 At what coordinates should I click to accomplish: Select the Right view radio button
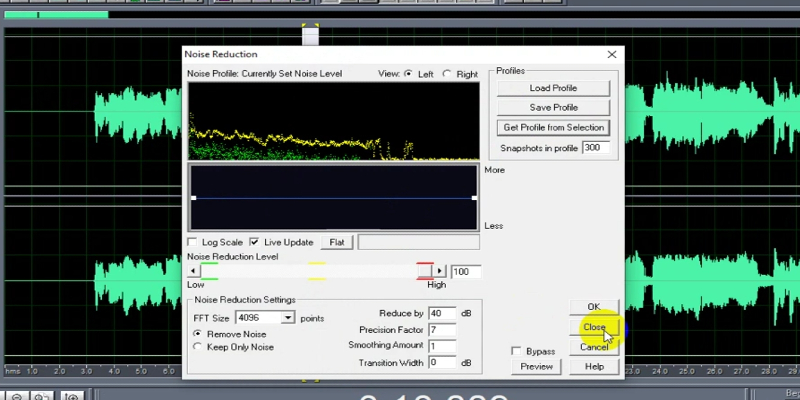tap(446, 74)
